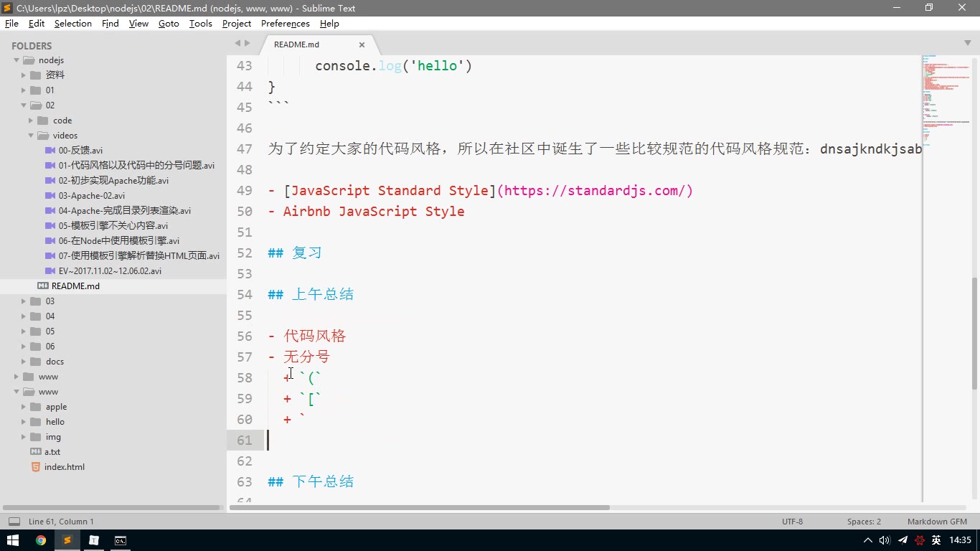Open the Preferences menu
The height and width of the screenshot is (551, 980).
tap(285, 24)
